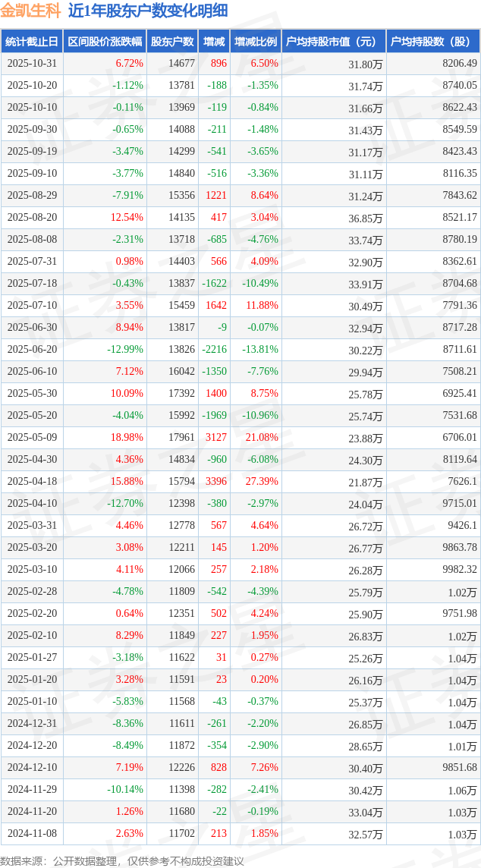Click the 股东户数 column header

pyautogui.click(x=172, y=41)
